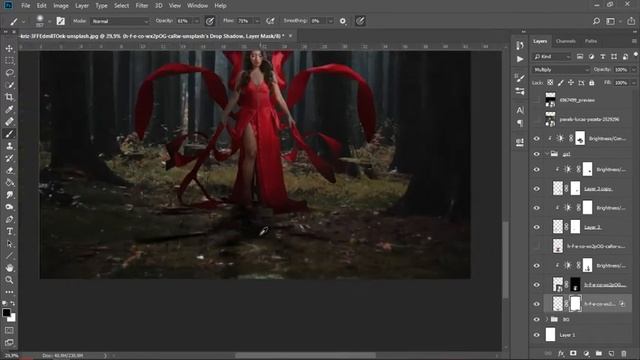Toggle airbrush-style build-up button
Screen dimensions: 640x360
(x=270, y=21)
